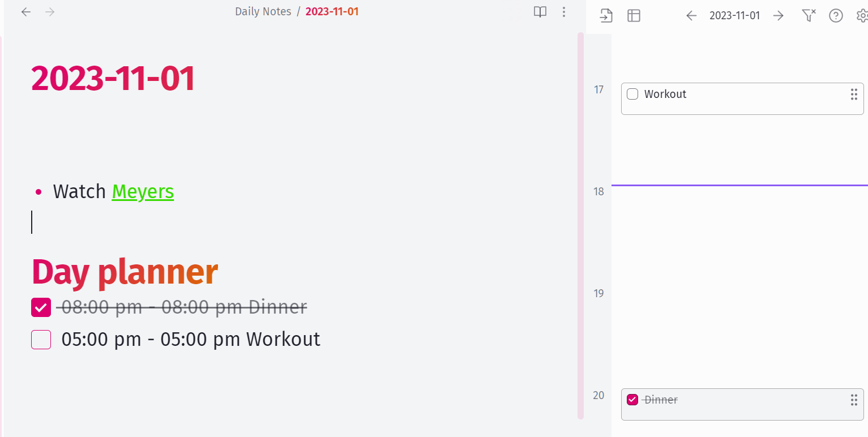
Task: Open the multi-day timeline view
Action: [x=634, y=15]
